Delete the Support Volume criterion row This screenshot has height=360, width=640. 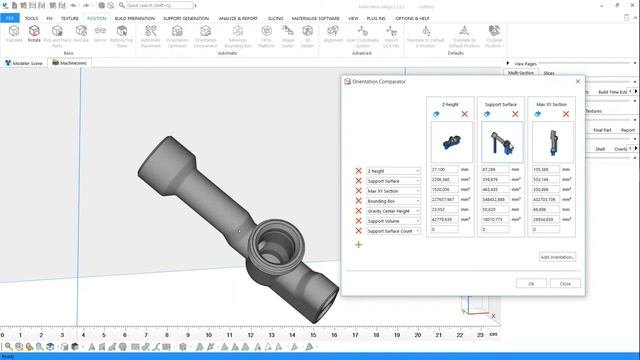point(358,221)
